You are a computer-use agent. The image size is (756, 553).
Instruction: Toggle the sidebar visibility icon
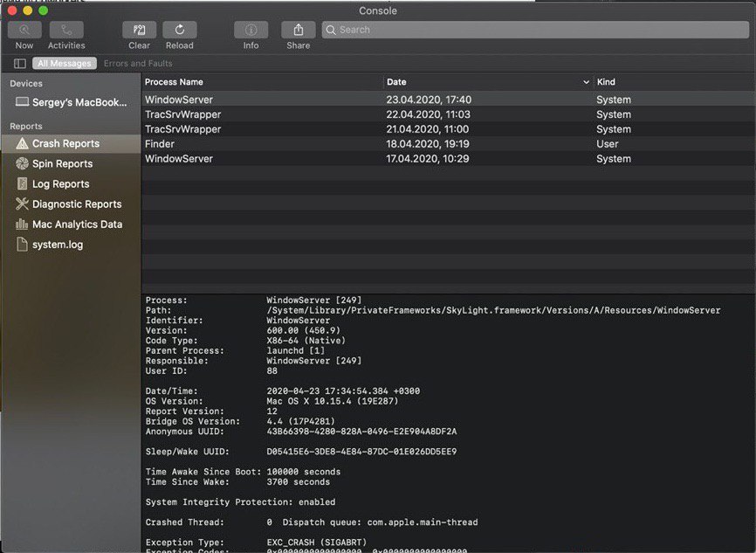click(x=20, y=63)
